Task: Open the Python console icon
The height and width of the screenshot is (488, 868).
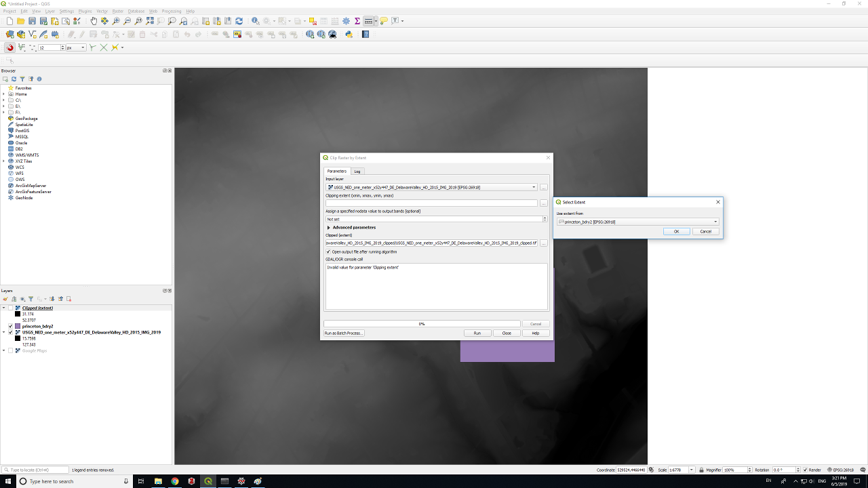Action: pos(349,34)
